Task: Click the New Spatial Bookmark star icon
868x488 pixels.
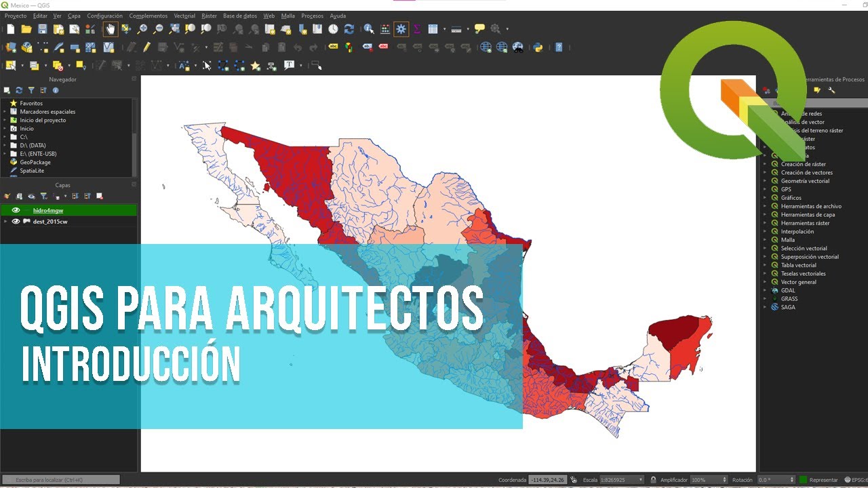Action: point(256,66)
